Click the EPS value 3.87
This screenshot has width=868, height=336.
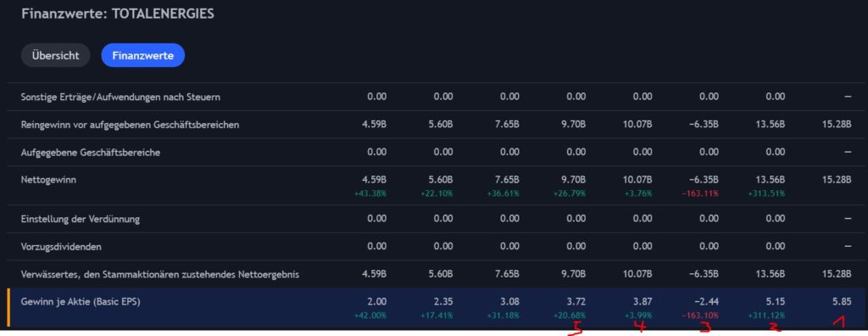643,301
